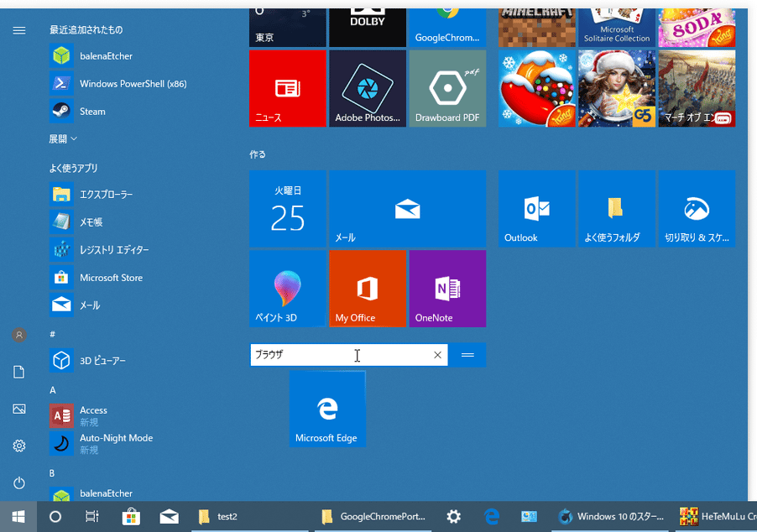Expand the recently added list with 展開

click(x=63, y=139)
